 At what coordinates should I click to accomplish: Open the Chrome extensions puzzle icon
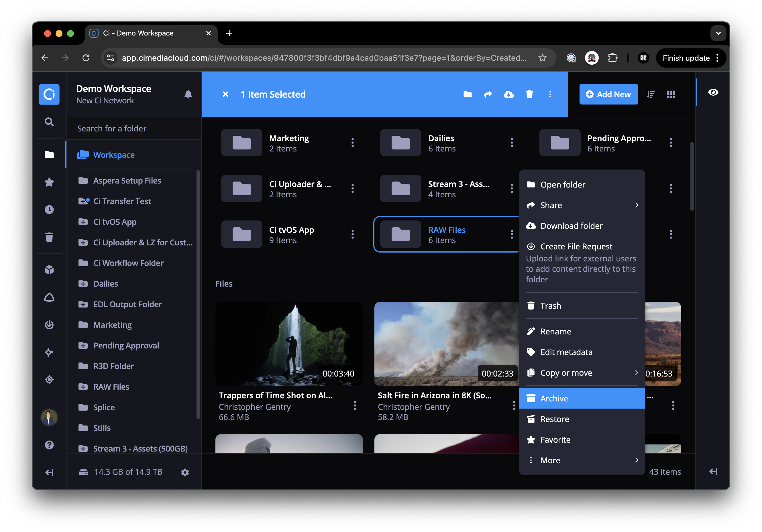click(613, 58)
